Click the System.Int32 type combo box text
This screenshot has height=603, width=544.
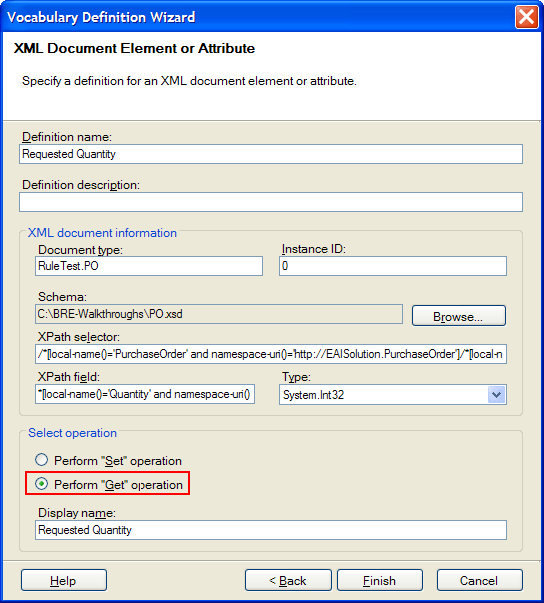(313, 395)
